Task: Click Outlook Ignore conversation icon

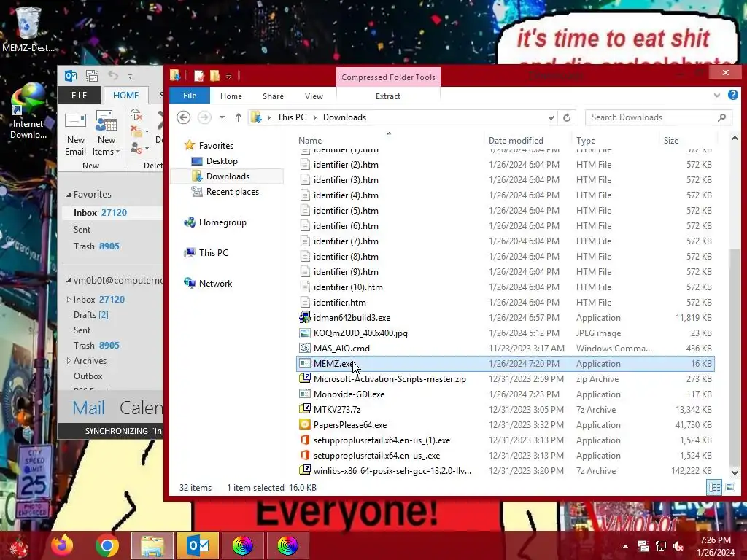Action: [x=136, y=114]
